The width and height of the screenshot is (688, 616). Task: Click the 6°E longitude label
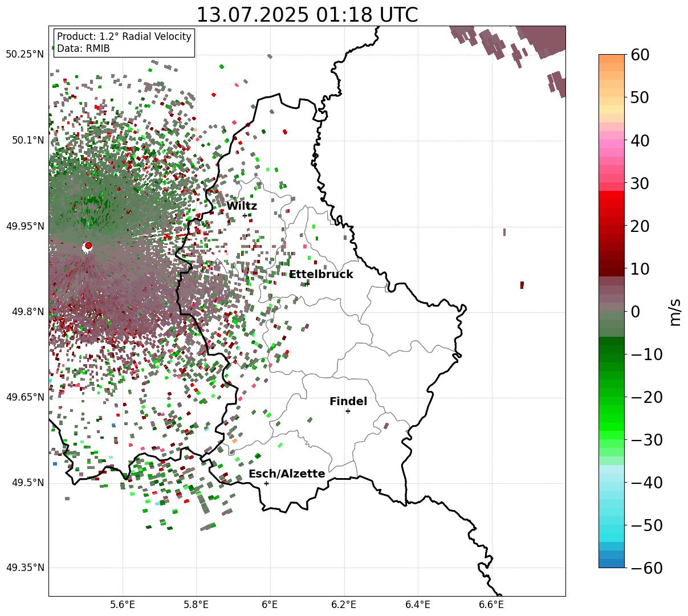tap(270, 604)
